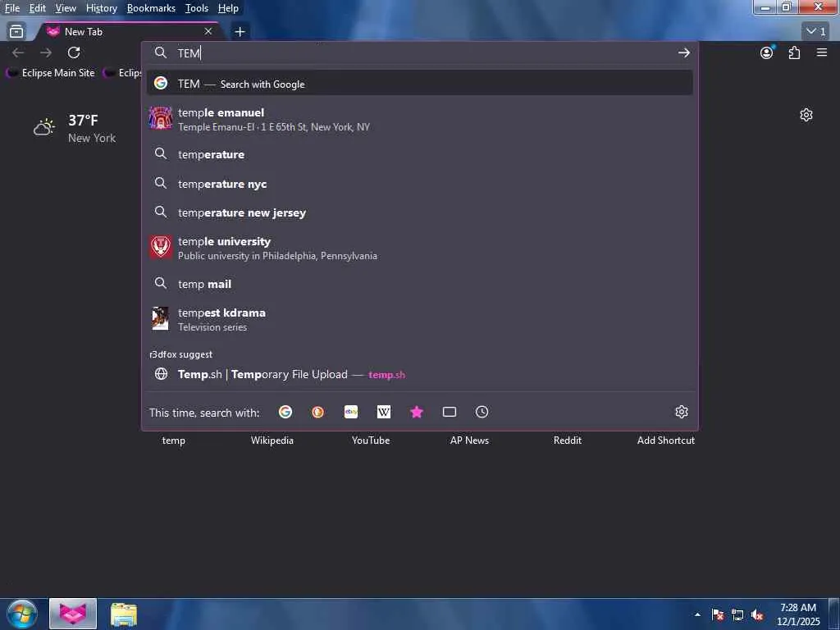Show hidden tray icons arrow
The width and height of the screenshot is (840, 630).
[697, 614]
